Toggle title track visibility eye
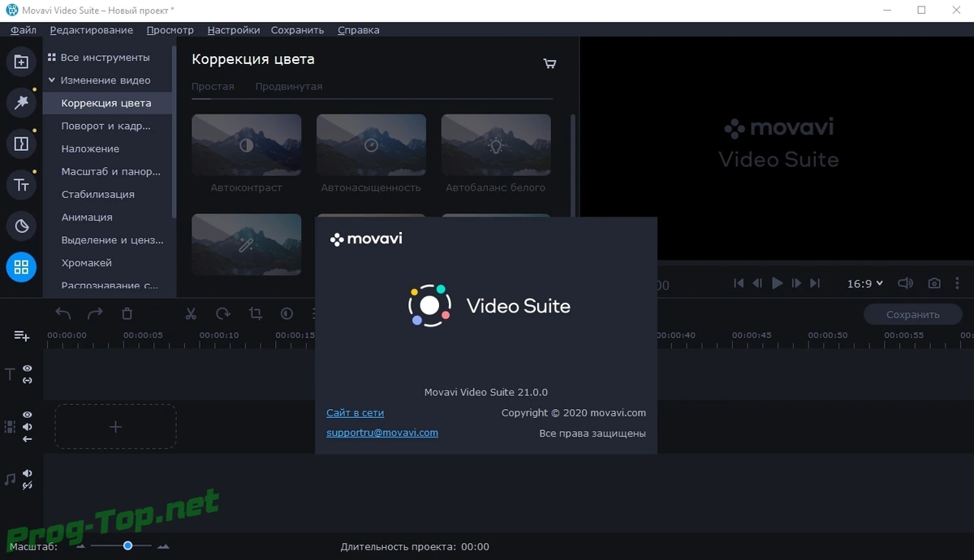The height and width of the screenshot is (560, 974). coord(28,368)
